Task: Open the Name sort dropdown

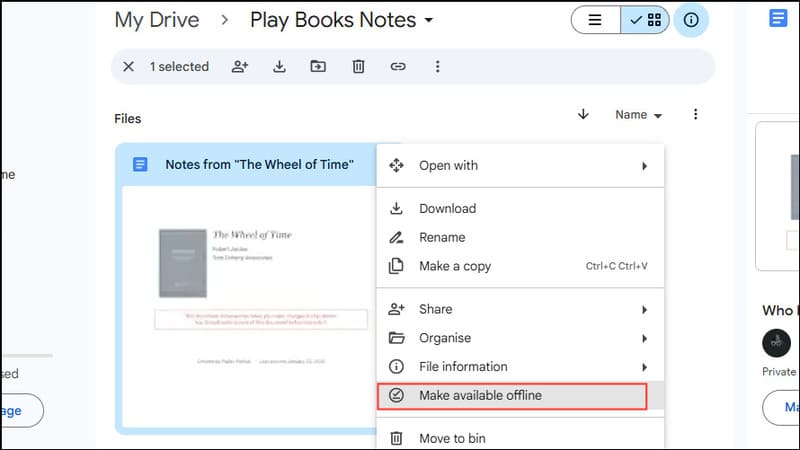Action: point(638,115)
